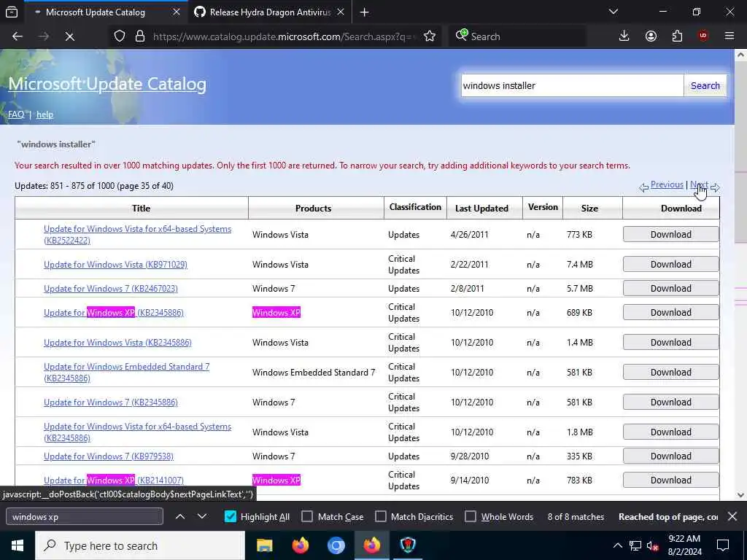The image size is (747, 560).
Task: Click scrollbar down arrow
Action: point(740,495)
